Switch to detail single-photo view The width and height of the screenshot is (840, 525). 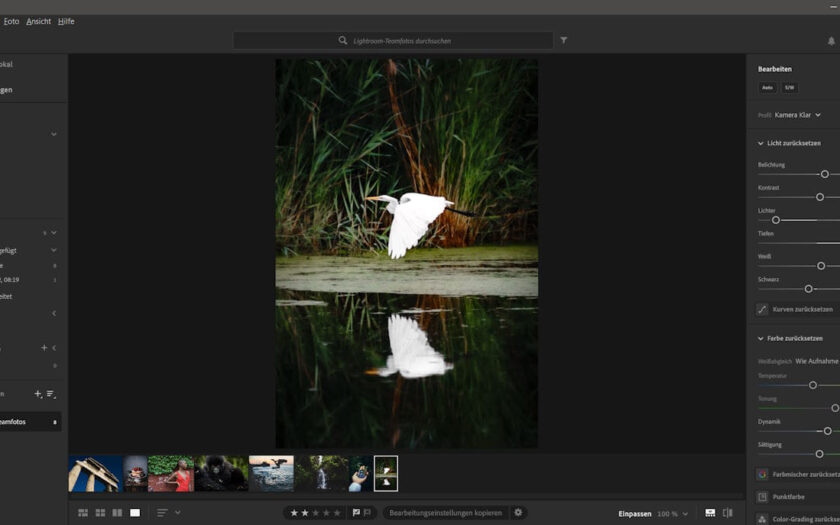pos(135,513)
